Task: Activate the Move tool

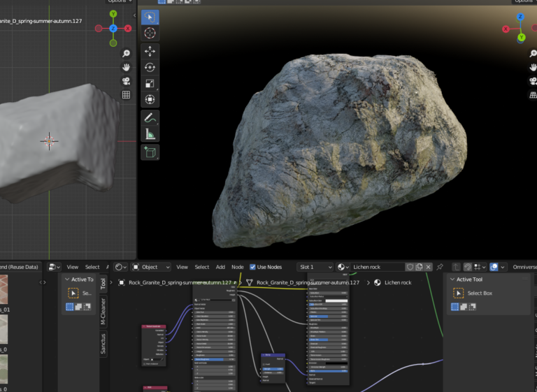Action: (x=150, y=52)
